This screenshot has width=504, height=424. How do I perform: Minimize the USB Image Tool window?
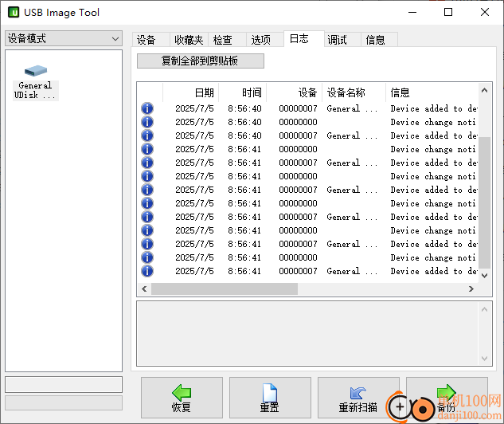[412, 12]
